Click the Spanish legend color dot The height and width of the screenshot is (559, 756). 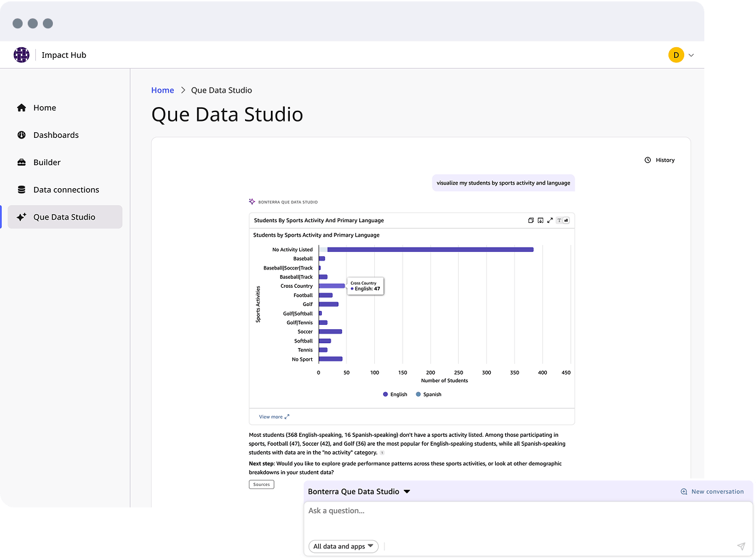coord(418,395)
